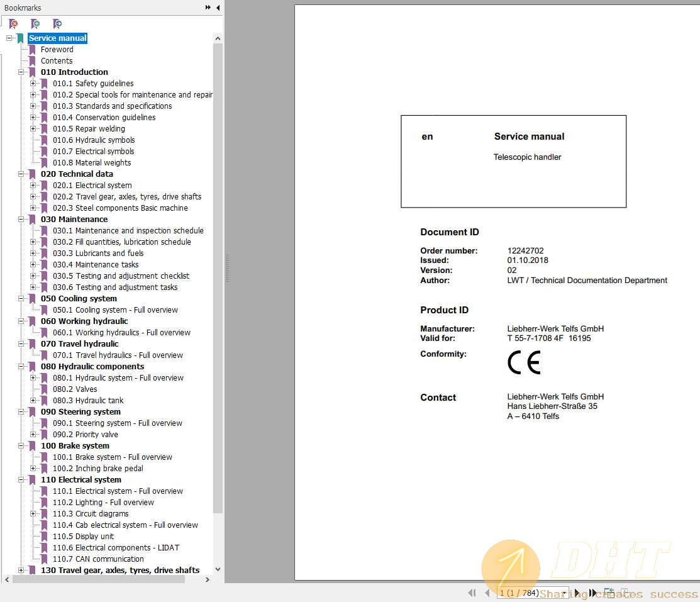Click the previous view icon next to last-page button
Image resolution: width=700 pixels, height=602 pixels.
[x=609, y=593]
